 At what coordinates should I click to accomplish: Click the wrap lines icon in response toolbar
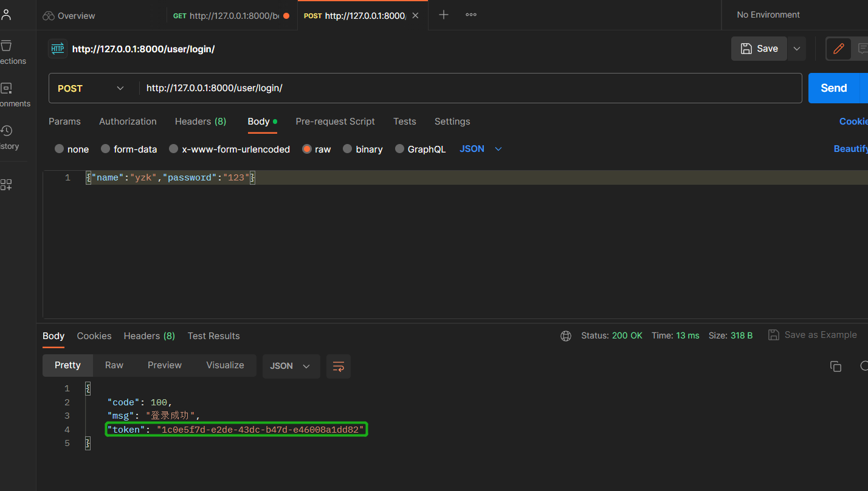339,366
